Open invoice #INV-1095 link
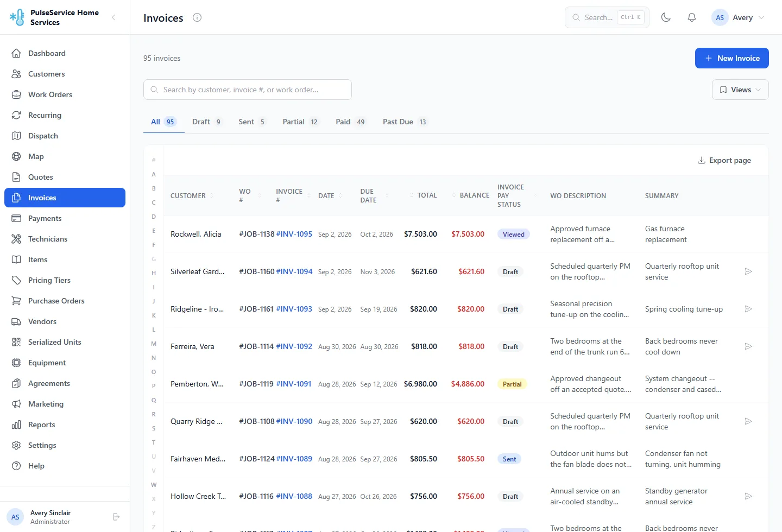The width and height of the screenshot is (782, 532). (x=294, y=234)
